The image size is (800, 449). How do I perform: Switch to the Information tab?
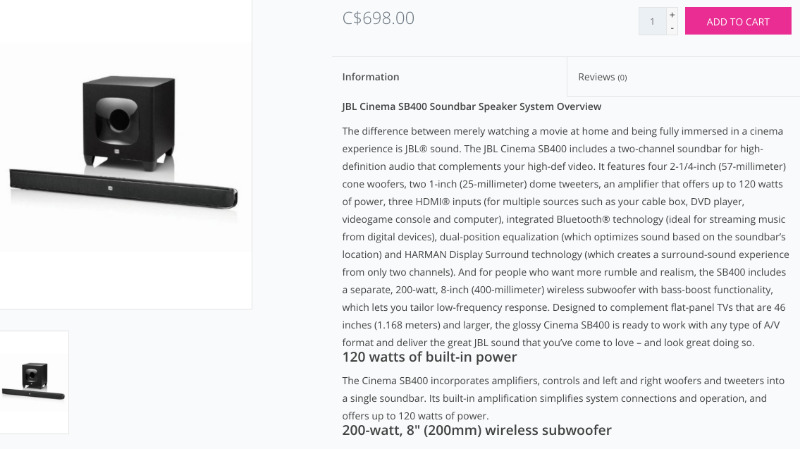[x=371, y=77]
